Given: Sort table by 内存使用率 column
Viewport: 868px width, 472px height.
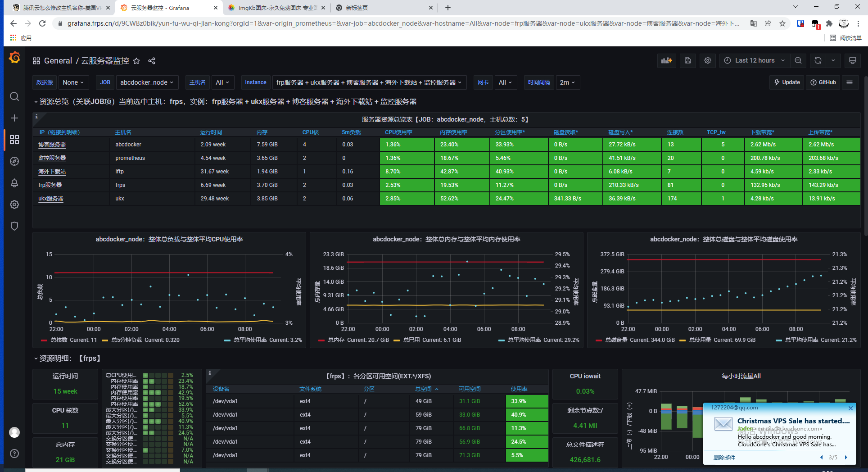Looking at the screenshot, I should tap(453, 132).
